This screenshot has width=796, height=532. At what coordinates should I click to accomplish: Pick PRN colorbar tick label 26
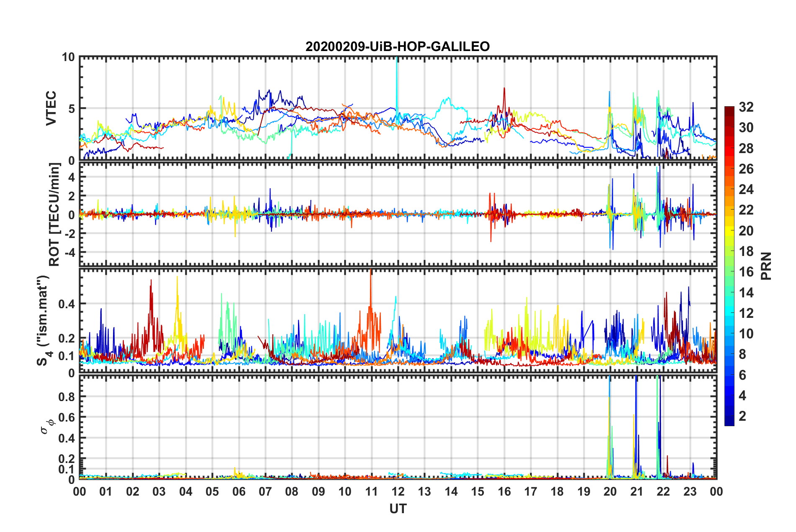tap(746, 169)
